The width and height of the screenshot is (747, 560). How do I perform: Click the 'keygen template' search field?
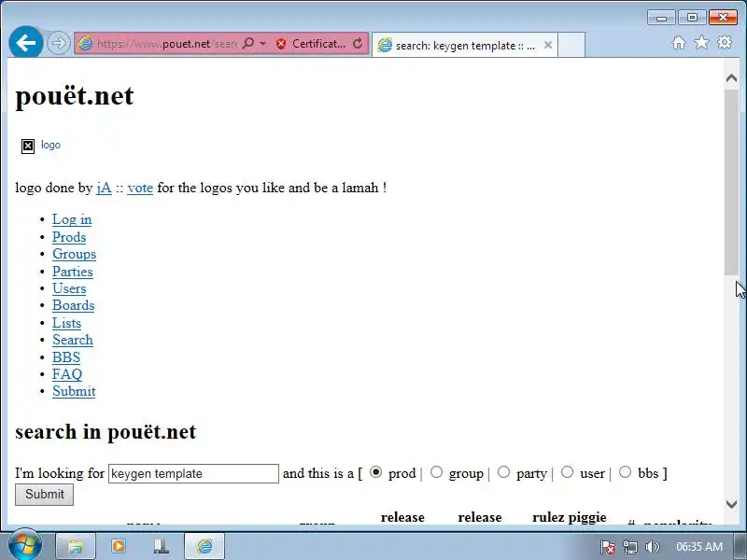[x=193, y=474]
